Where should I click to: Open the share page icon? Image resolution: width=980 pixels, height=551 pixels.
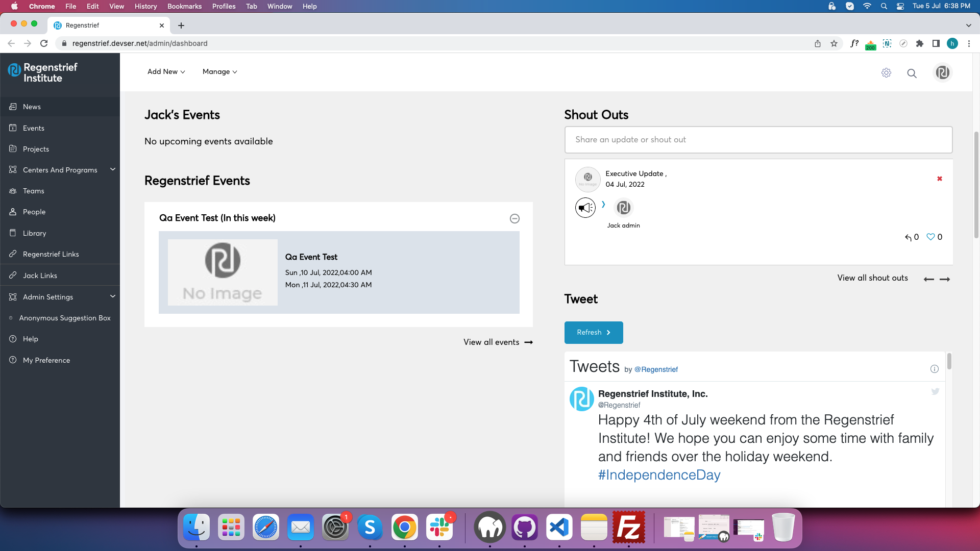(x=818, y=43)
